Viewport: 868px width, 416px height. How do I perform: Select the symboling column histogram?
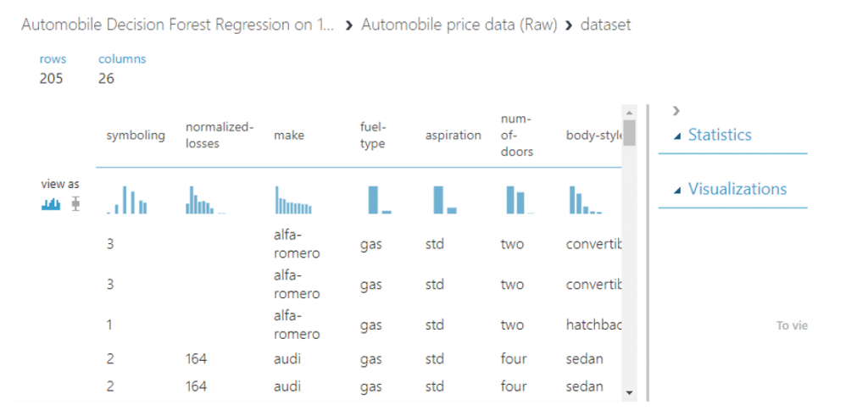127,200
